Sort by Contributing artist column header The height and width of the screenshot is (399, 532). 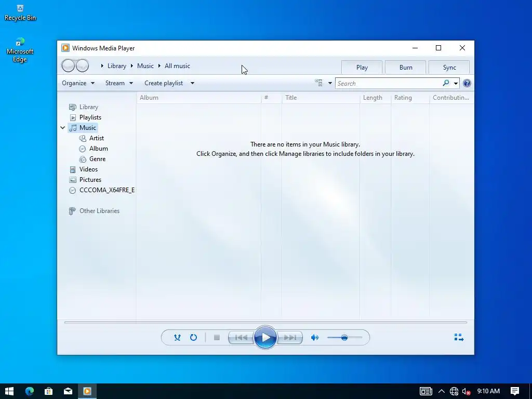[x=451, y=98]
